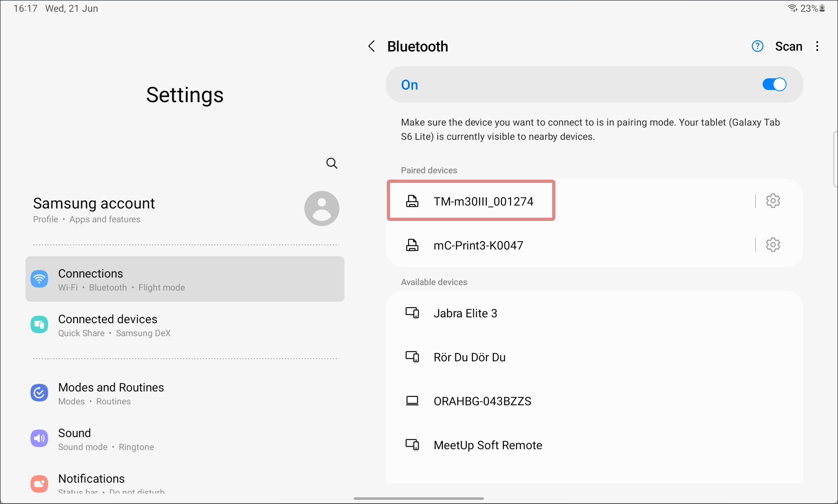Click the Notifications orange icon
This screenshot has width=838, height=504.
[x=39, y=484]
